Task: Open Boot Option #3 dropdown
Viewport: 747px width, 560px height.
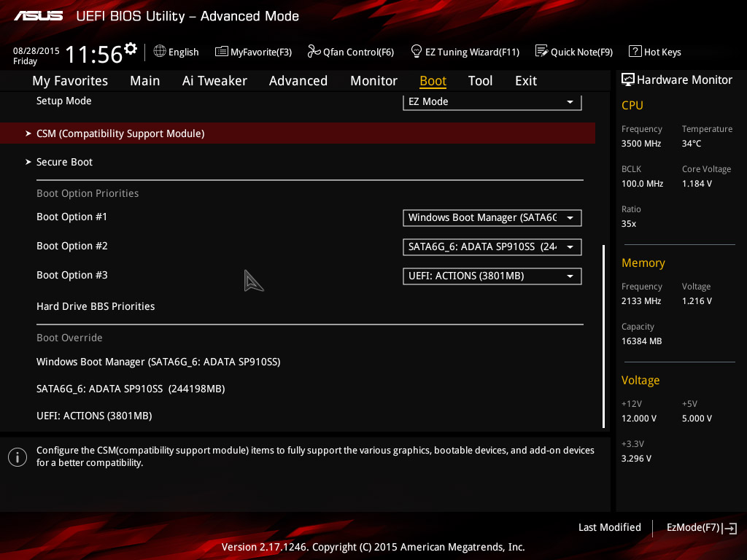Action: [x=492, y=276]
